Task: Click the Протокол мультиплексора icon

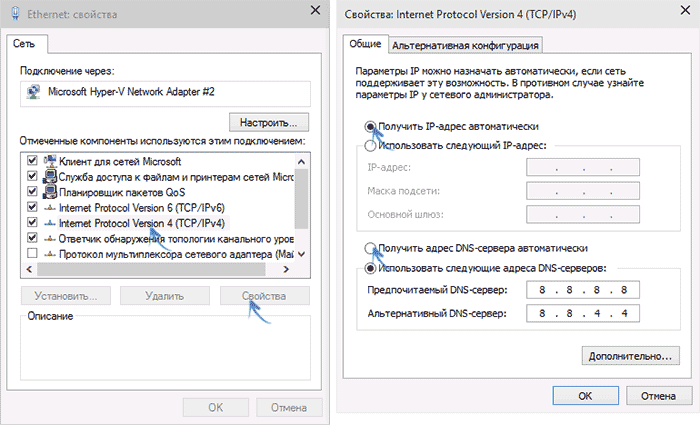Action: click(50, 254)
